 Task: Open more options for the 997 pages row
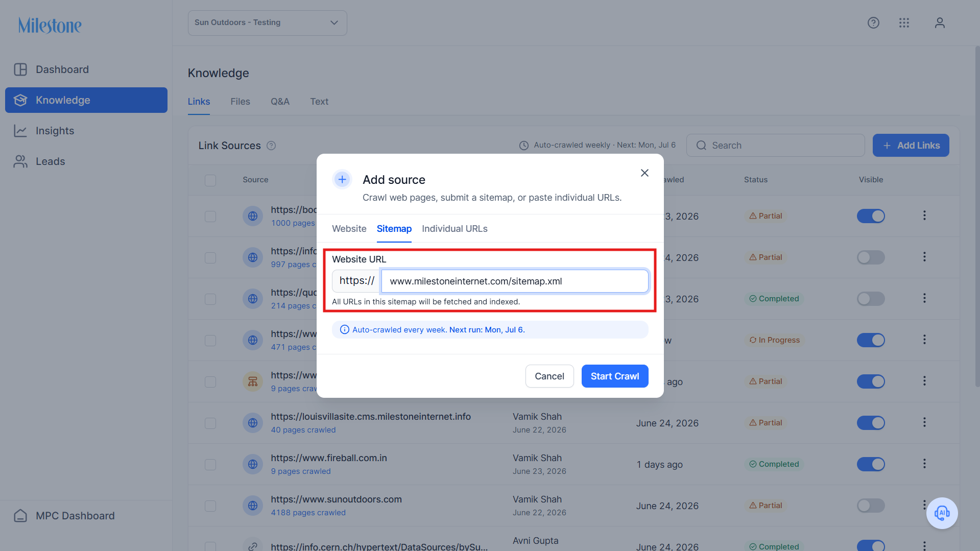[924, 257]
